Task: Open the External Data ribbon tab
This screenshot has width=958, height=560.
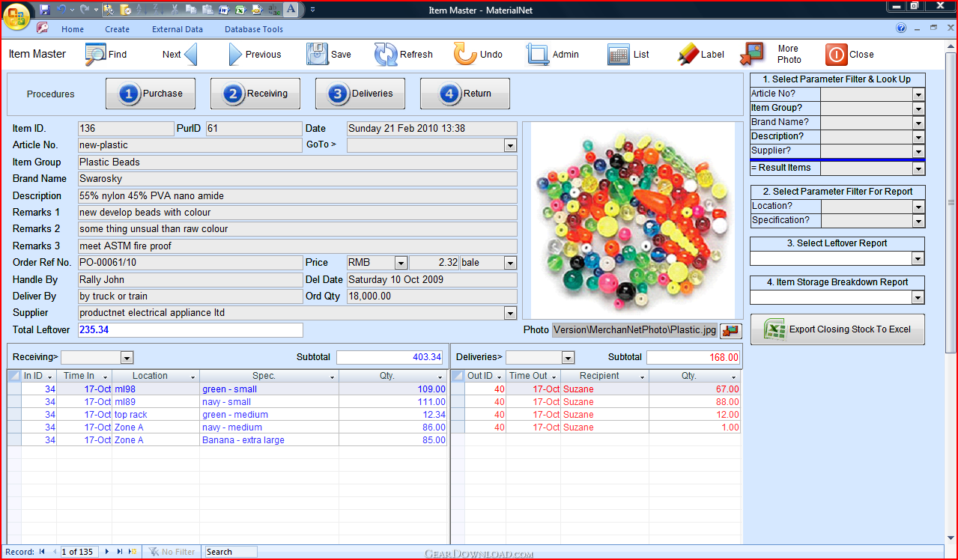Action: 177,29
